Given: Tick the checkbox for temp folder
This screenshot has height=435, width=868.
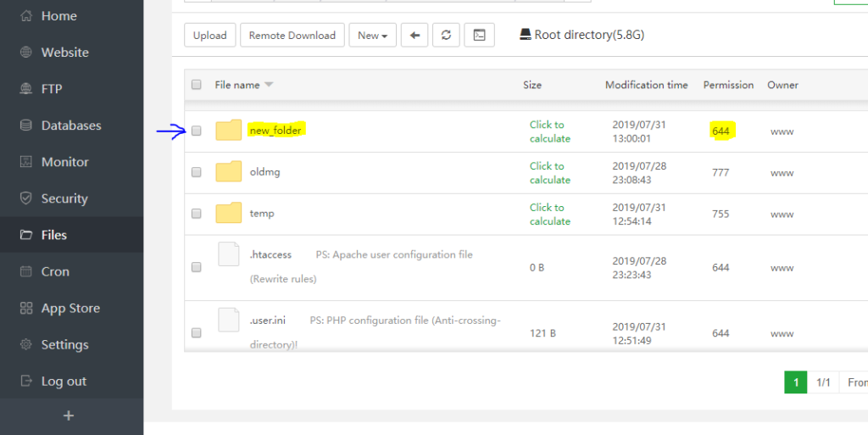Looking at the screenshot, I should coord(197,214).
